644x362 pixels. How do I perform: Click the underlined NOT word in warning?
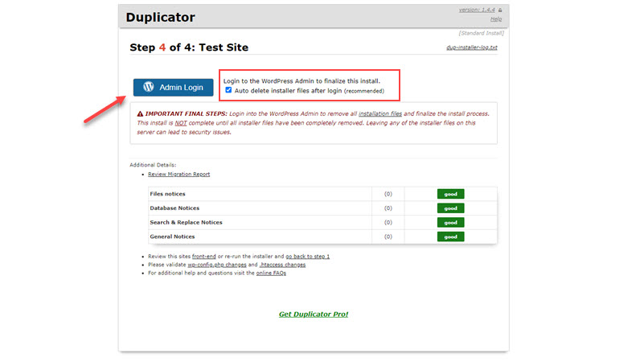click(181, 123)
